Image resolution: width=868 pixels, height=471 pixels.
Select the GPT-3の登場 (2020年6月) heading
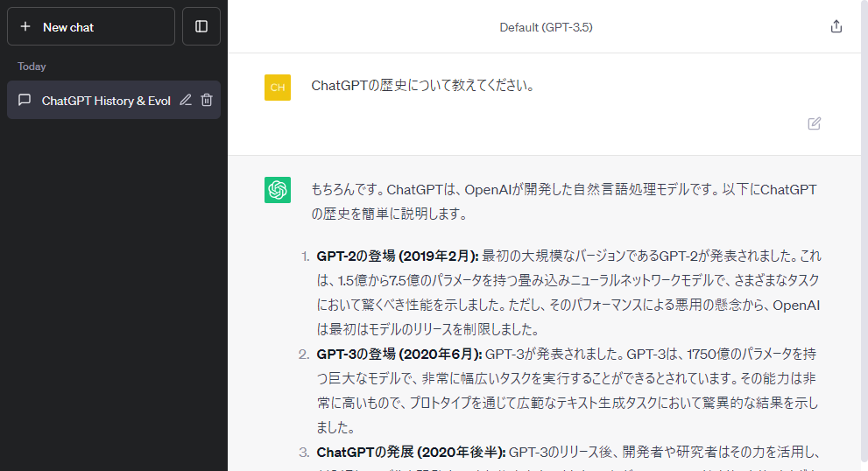tap(399, 354)
